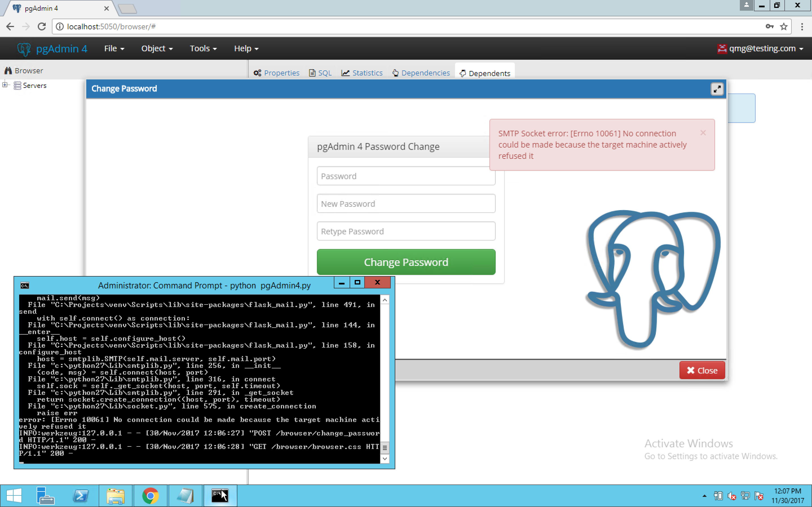This screenshot has width=812, height=507.
Task: Reload the browser page
Action: 42,27
